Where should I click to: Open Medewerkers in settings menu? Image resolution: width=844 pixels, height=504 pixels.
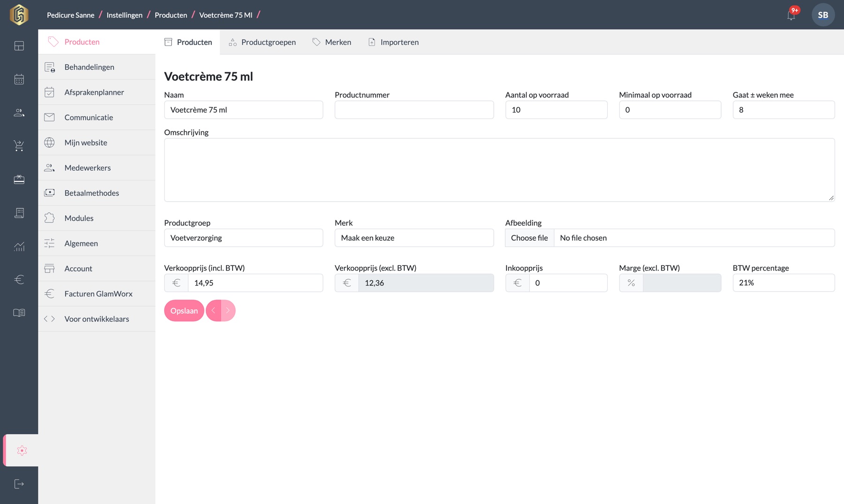pos(97,168)
